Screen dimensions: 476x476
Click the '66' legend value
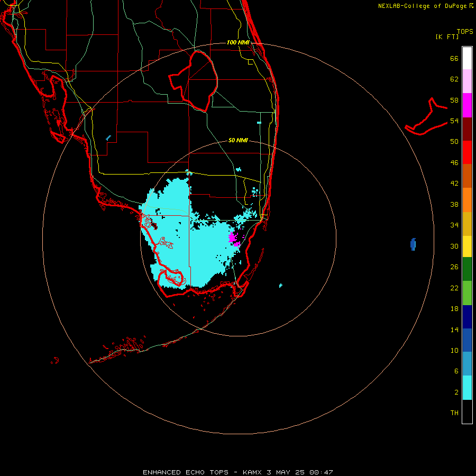click(454, 58)
